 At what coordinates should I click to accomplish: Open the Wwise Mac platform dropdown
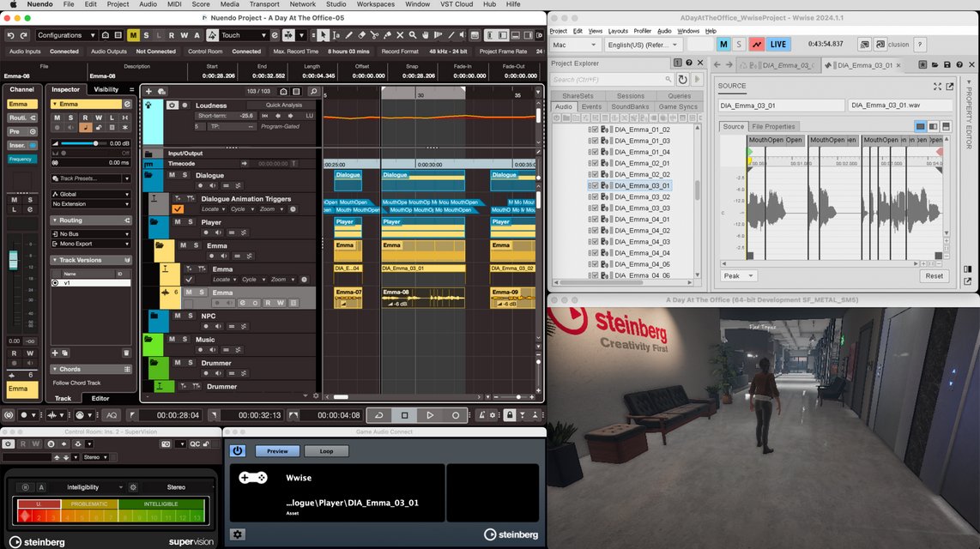[575, 45]
